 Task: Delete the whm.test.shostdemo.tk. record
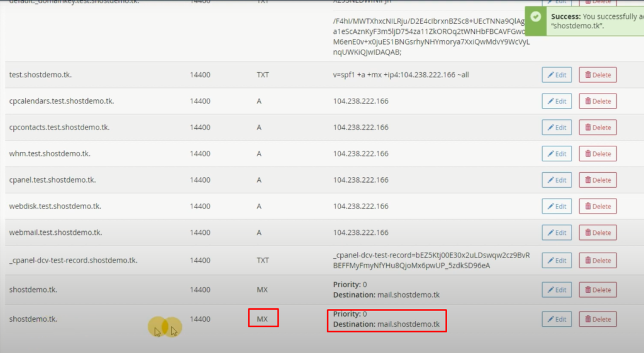(x=597, y=154)
